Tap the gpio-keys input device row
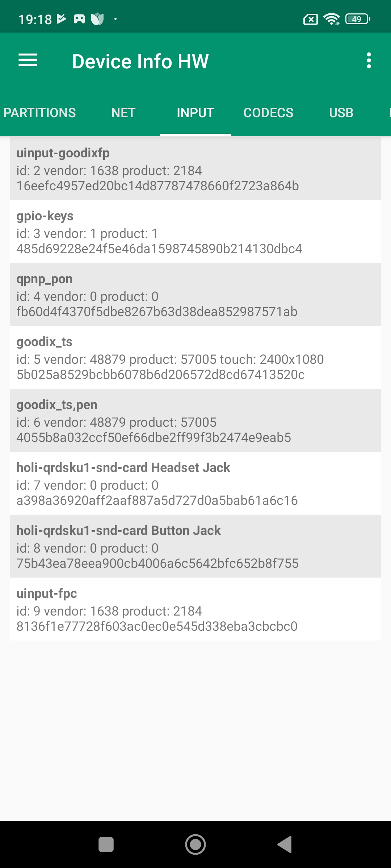The height and width of the screenshot is (868, 391). pyautogui.click(x=195, y=231)
